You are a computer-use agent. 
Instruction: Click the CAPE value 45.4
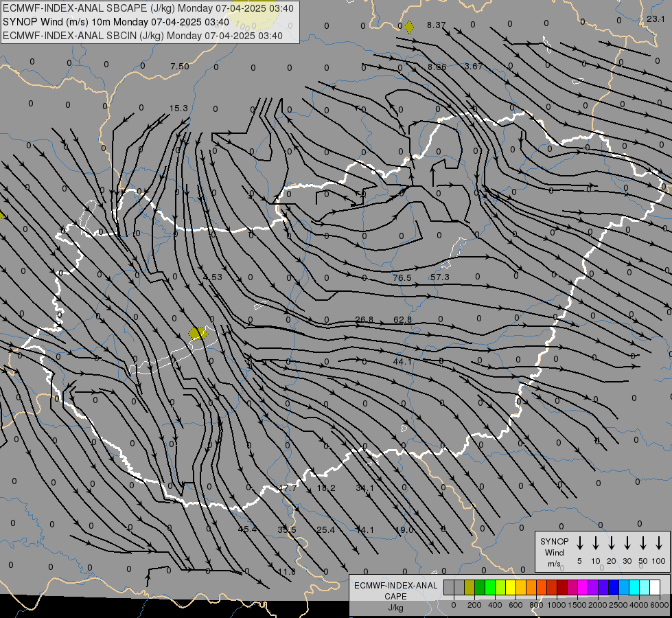point(247,529)
